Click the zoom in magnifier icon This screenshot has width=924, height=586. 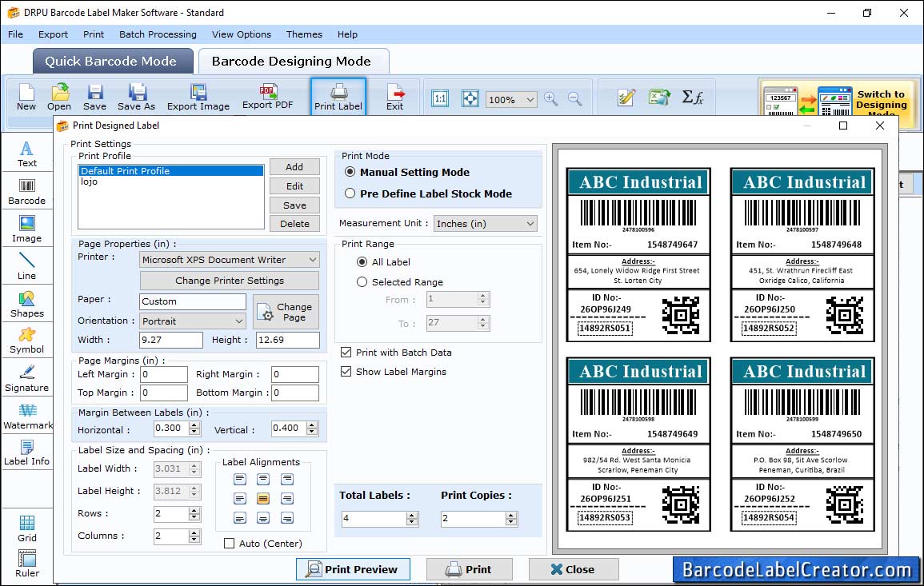tap(551, 98)
